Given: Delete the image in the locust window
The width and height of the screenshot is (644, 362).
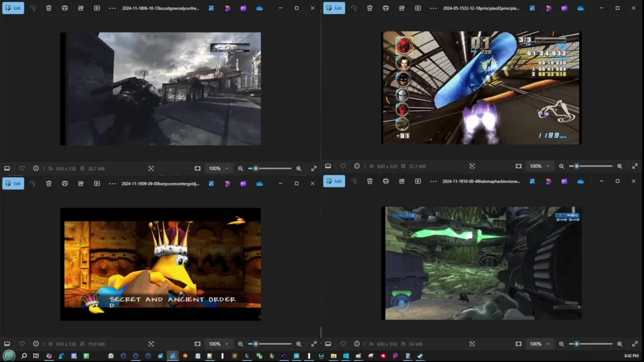Looking at the screenshot, I should click(49, 8).
